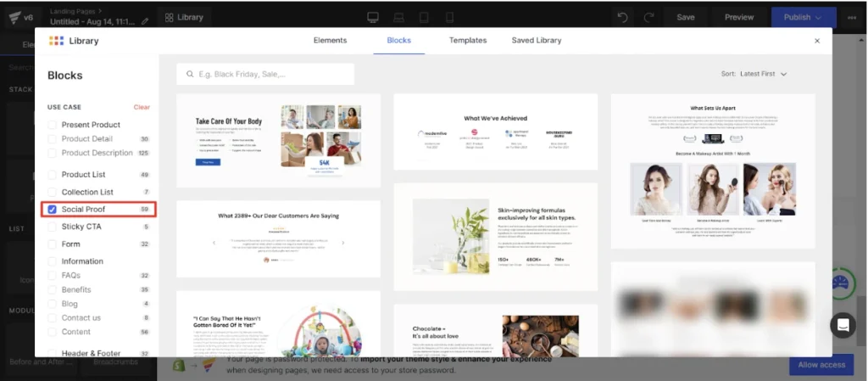Screen dimensions: 868x381
Task: Check the Header & Footer box
Action: click(x=52, y=353)
